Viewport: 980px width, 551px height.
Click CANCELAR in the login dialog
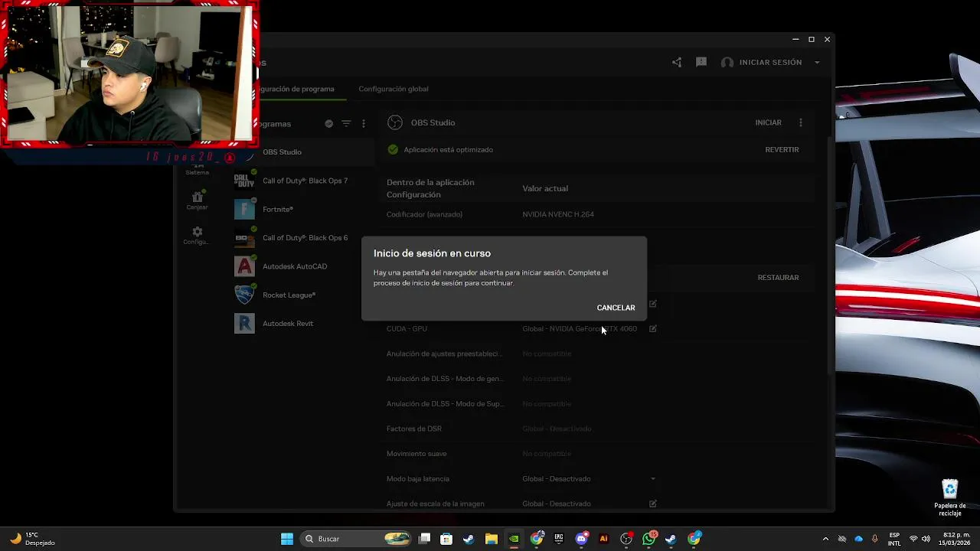(616, 308)
